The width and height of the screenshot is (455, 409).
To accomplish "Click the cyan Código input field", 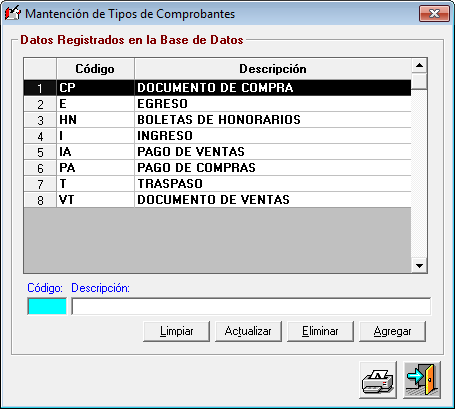I will [47, 306].
